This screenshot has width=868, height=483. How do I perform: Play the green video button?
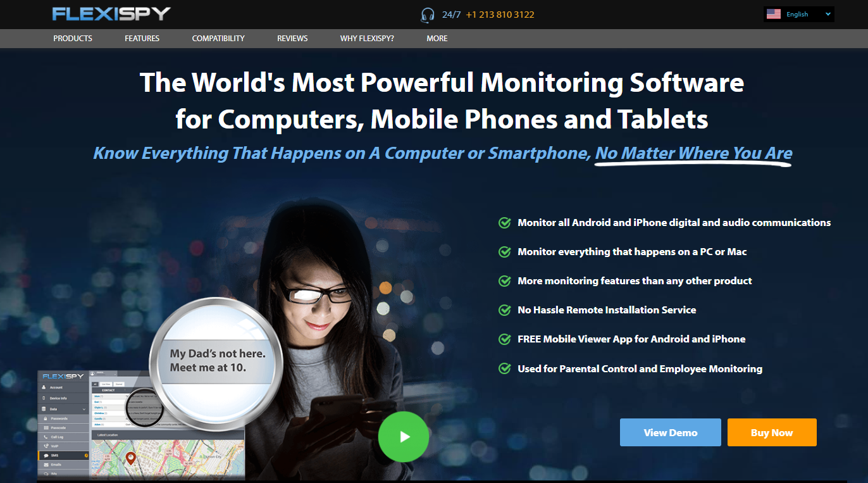404,436
